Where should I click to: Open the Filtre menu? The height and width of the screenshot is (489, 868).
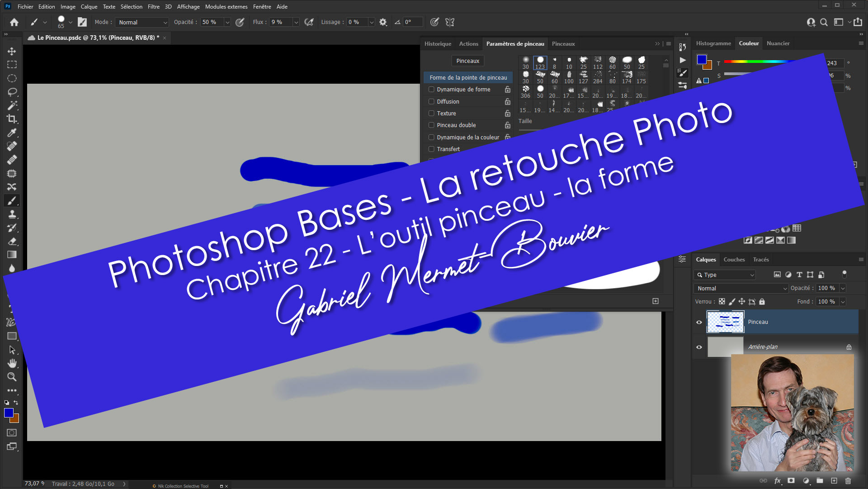point(153,7)
